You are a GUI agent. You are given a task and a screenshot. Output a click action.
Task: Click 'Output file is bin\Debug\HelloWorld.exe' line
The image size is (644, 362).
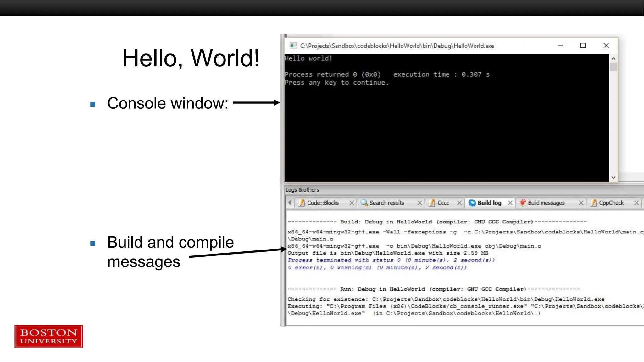388,253
